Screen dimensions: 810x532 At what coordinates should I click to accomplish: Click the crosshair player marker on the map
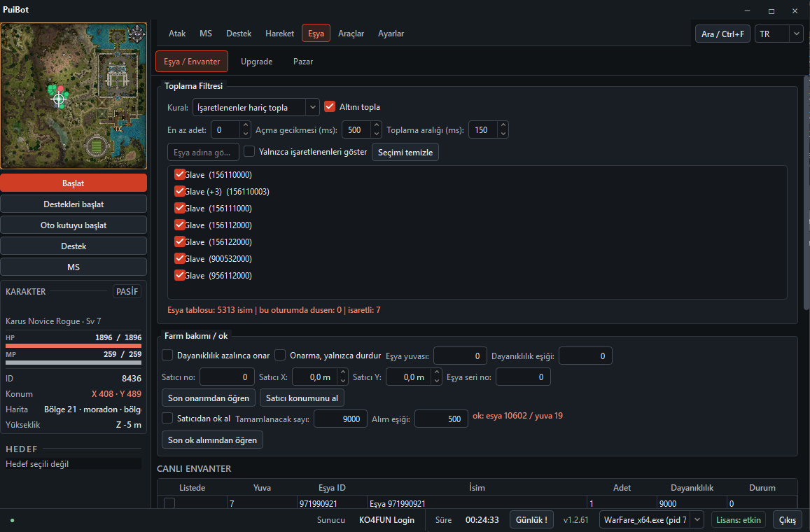59,99
